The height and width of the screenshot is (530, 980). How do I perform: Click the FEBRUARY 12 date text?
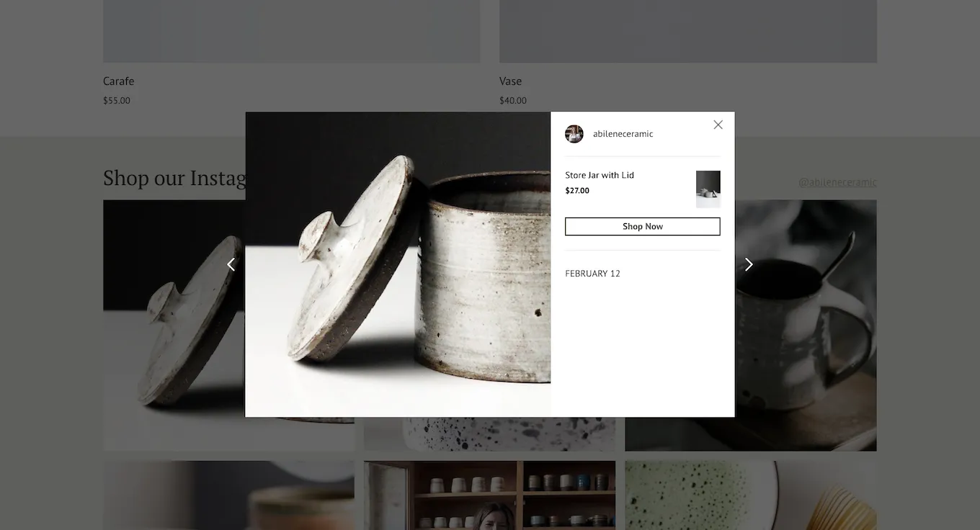[x=592, y=273]
